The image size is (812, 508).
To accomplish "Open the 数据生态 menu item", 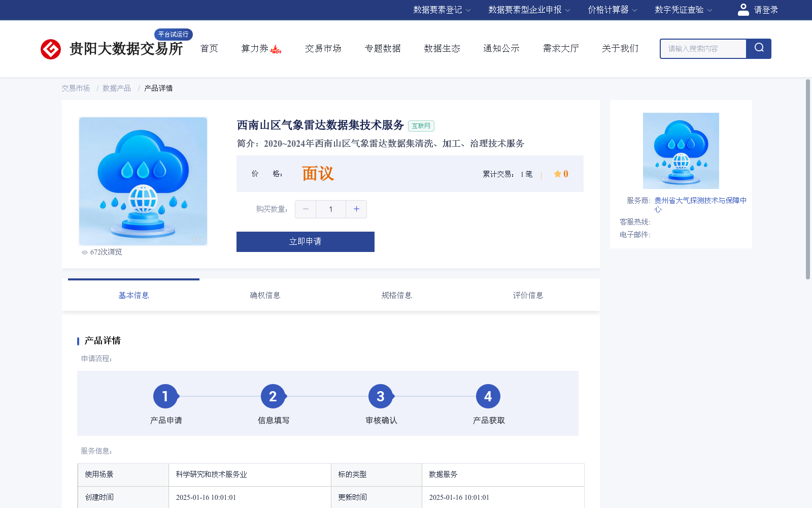I will (x=442, y=48).
